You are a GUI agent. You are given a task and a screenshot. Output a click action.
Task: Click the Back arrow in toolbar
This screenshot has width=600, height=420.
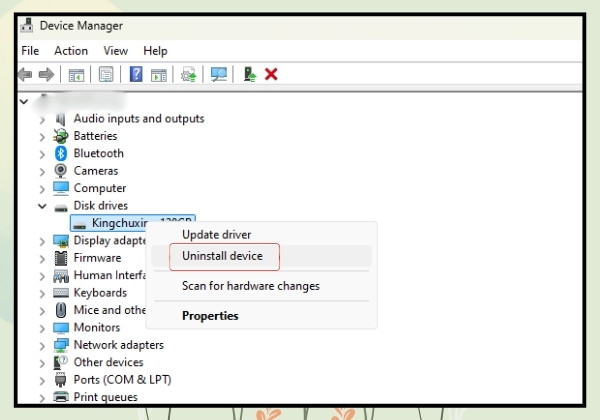click(25, 74)
